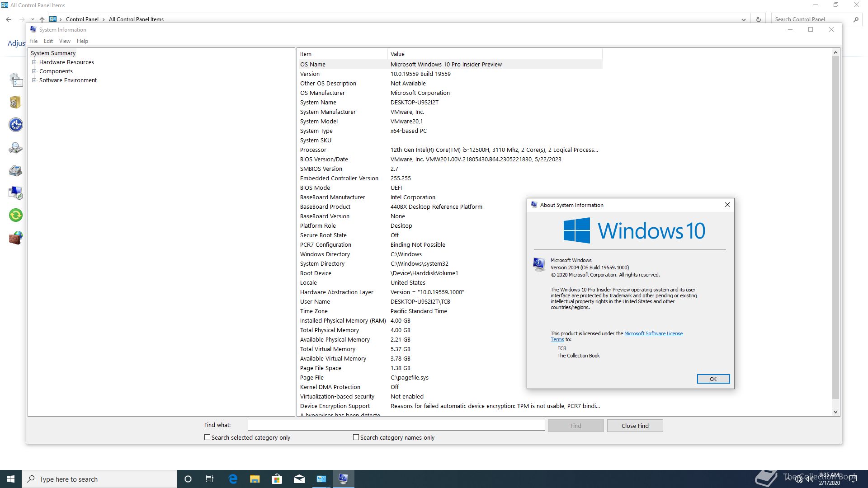Select the Processor row

(x=450, y=150)
